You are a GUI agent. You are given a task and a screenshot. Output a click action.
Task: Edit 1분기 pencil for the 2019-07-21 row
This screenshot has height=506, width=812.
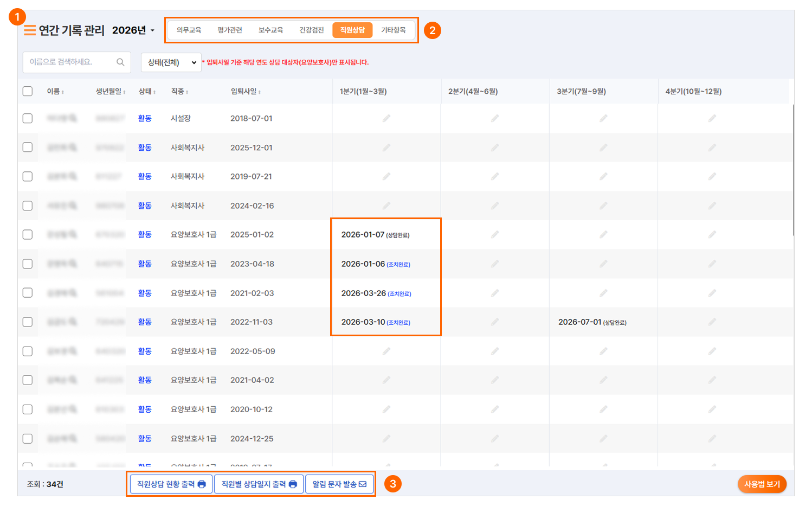pos(386,176)
